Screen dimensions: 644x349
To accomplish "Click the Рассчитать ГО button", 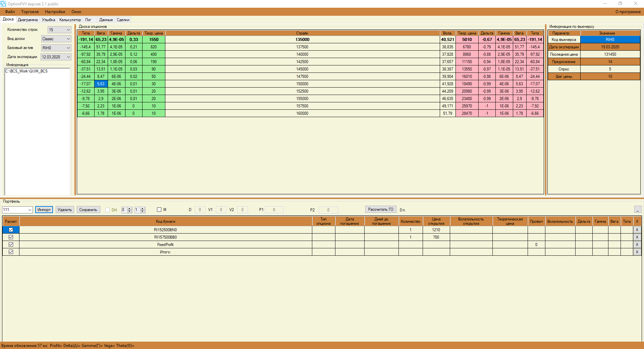I will coord(381,209).
